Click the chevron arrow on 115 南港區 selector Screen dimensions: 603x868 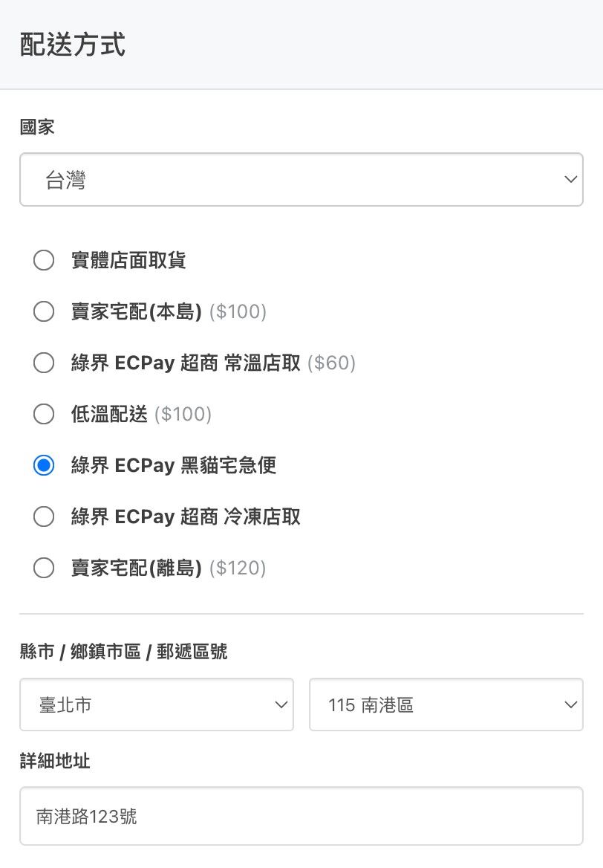tap(570, 705)
